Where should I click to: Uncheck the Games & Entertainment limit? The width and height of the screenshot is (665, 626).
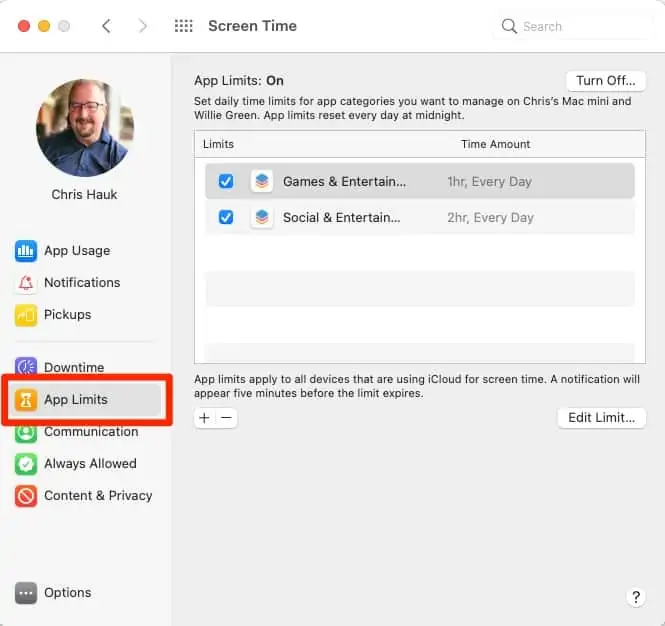pyautogui.click(x=226, y=182)
